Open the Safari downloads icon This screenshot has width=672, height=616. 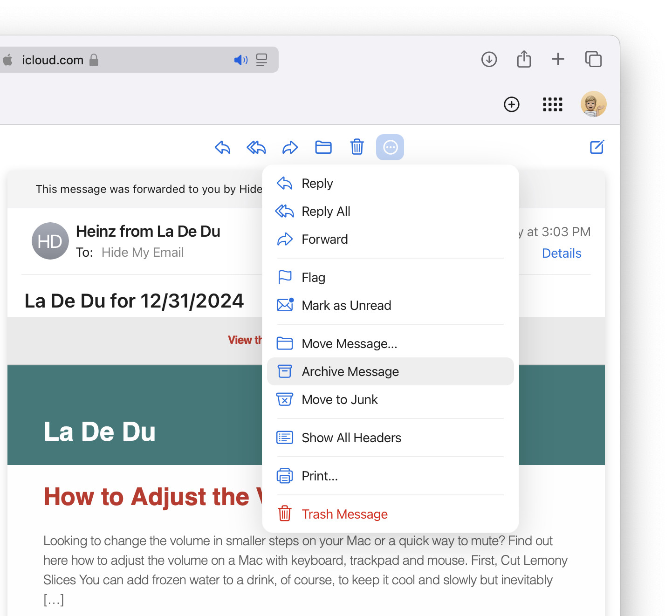489,59
